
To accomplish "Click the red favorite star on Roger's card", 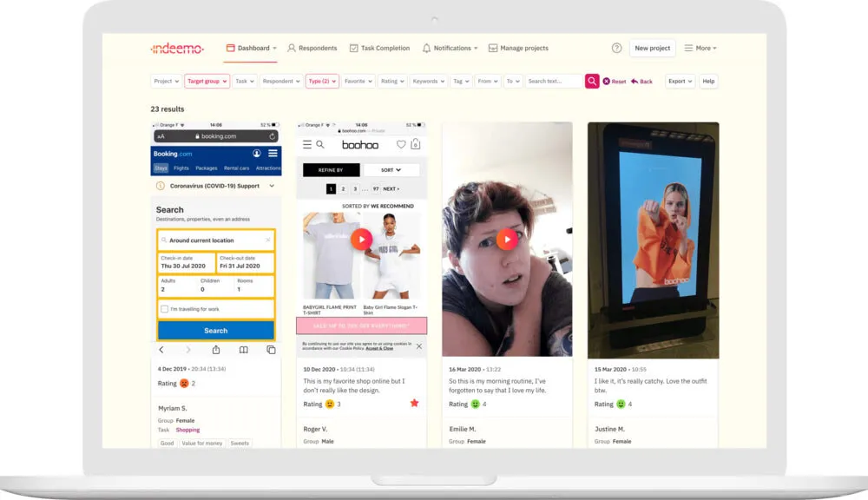I will pos(414,403).
